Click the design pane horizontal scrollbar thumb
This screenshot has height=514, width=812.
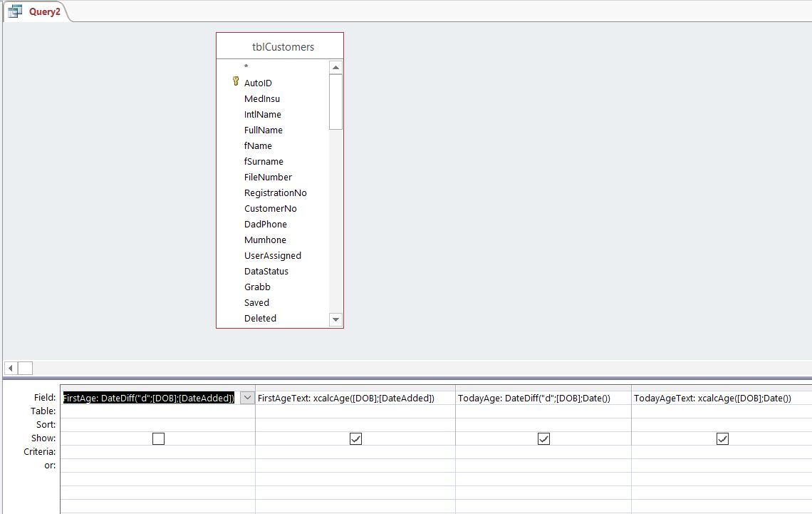(x=26, y=368)
